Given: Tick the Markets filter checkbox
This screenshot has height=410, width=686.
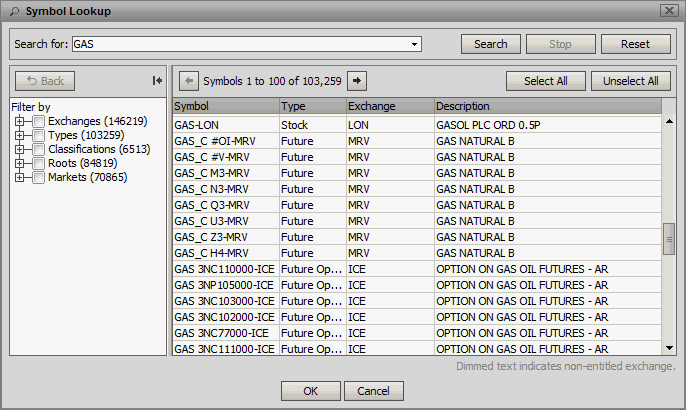Looking at the screenshot, I should coord(38,177).
